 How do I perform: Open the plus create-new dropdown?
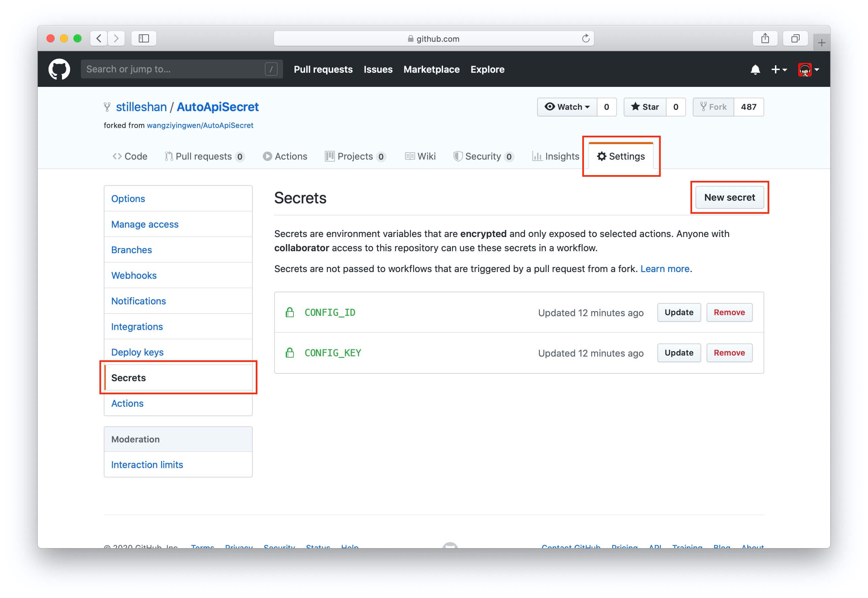coord(778,70)
